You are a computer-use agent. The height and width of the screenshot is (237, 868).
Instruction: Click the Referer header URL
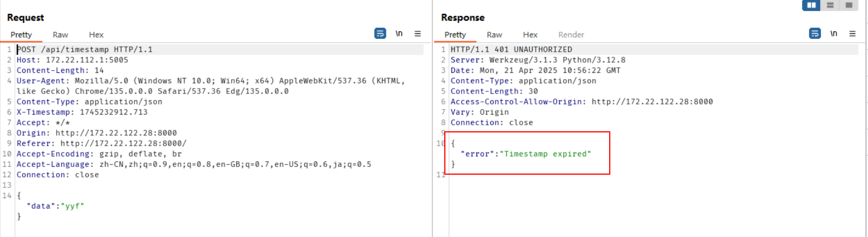(123, 143)
